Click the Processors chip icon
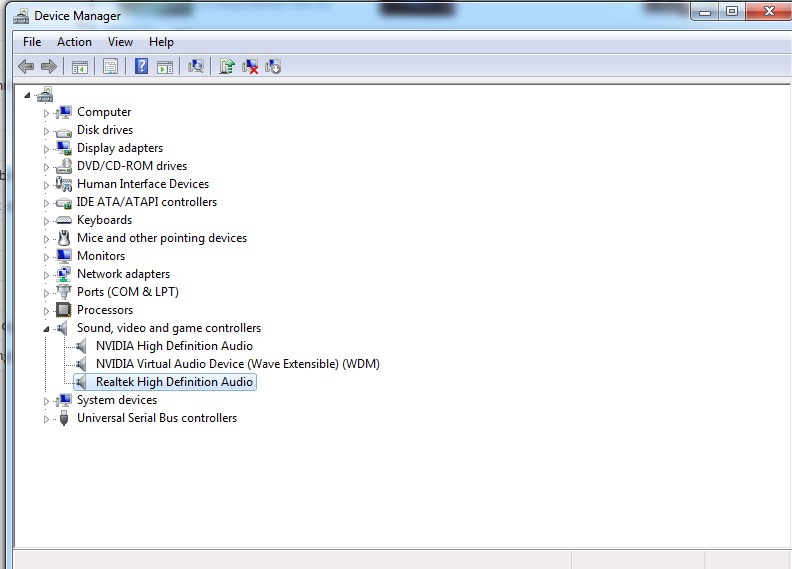 click(64, 309)
